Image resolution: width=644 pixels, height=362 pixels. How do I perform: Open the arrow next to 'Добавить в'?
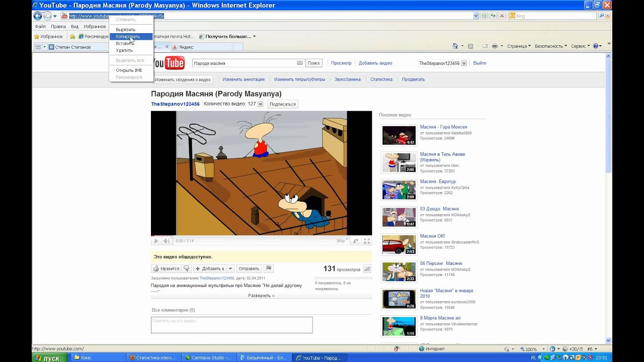[230, 268]
